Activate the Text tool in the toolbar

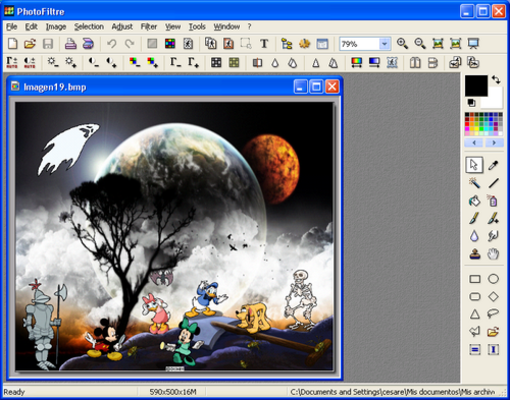tap(264, 44)
